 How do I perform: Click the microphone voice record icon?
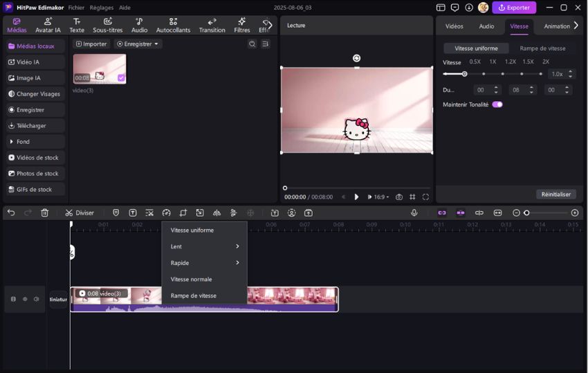point(414,212)
